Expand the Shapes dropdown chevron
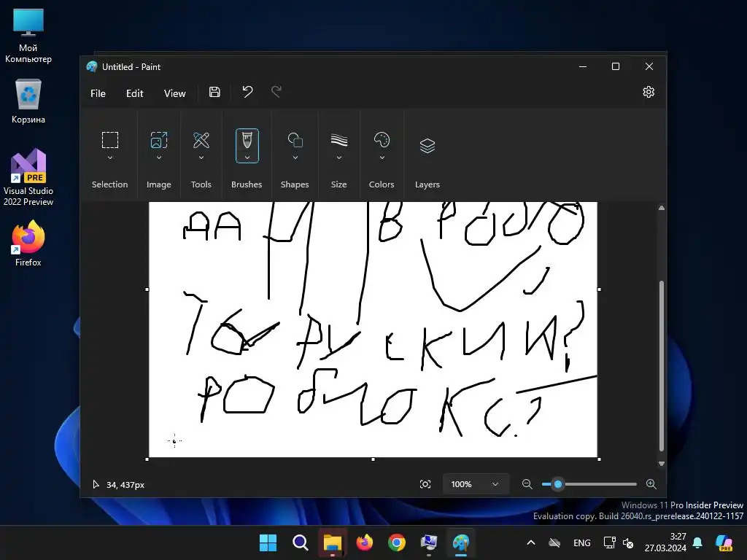Screen dimensions: 747x560 pyautogui.click(x=295, y=157)
